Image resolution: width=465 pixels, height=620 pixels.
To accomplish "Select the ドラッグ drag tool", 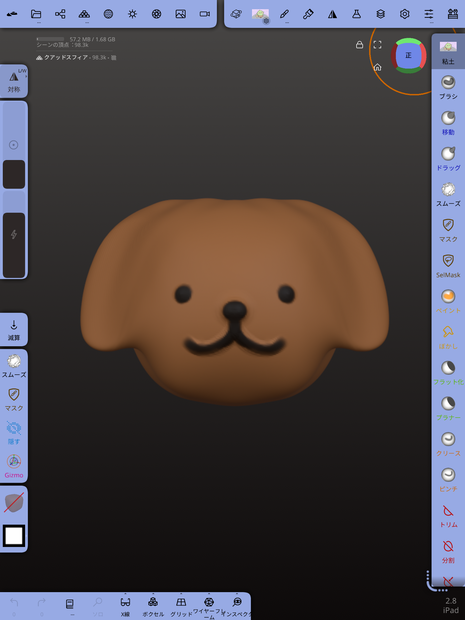I will click(x=448, y=159).
